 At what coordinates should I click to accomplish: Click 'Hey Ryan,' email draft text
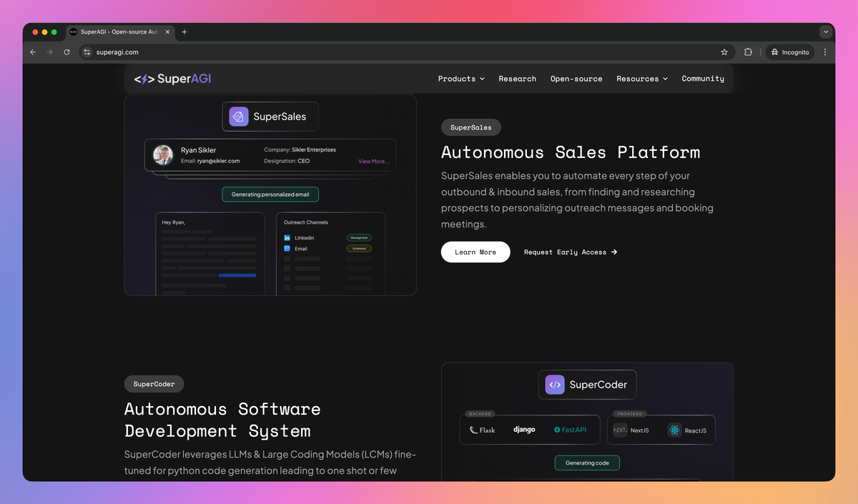174,222
